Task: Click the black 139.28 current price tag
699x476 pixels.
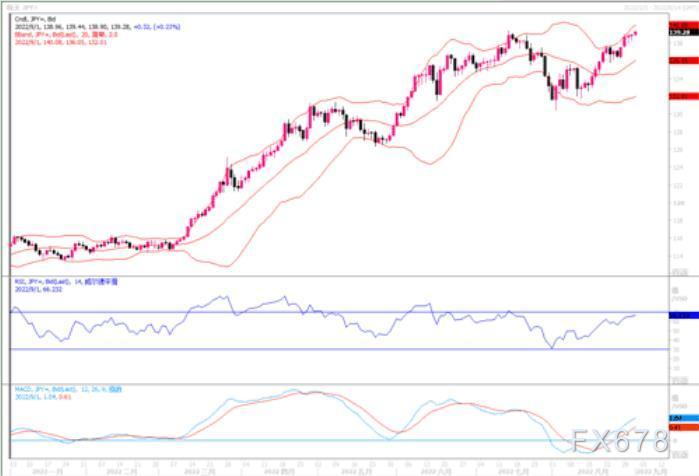Action: click(x=684, y=32)
